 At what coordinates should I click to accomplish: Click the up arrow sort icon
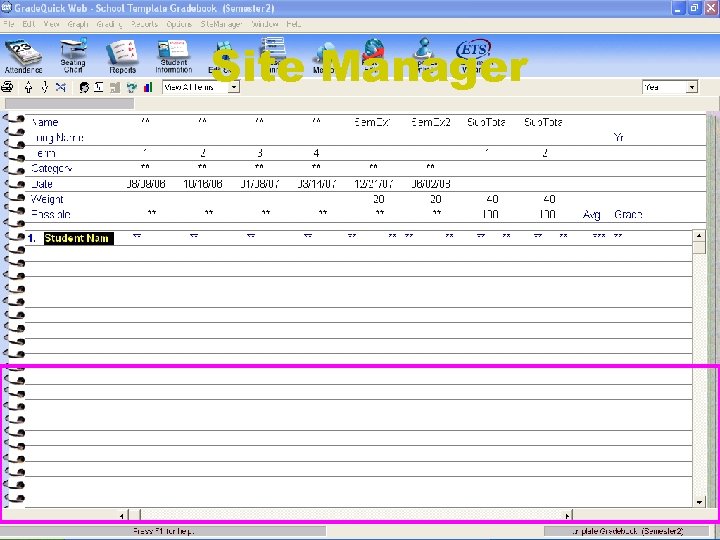pos(28,87)
